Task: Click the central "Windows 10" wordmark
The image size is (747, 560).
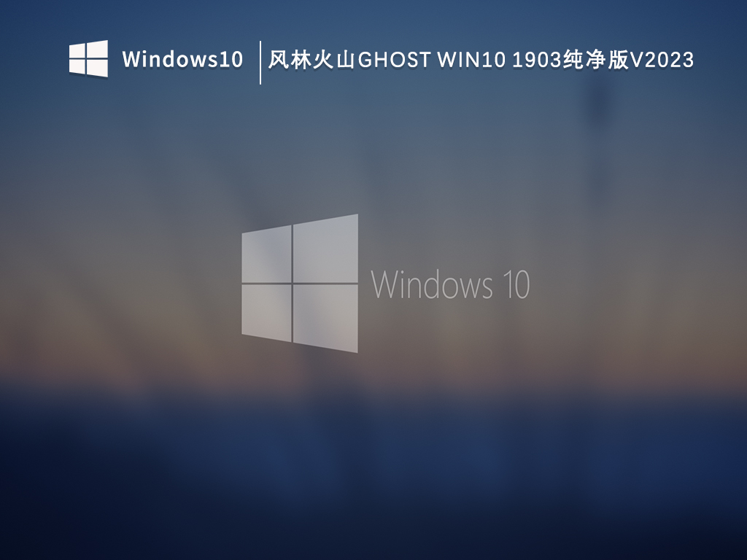Action: [450, 284]
